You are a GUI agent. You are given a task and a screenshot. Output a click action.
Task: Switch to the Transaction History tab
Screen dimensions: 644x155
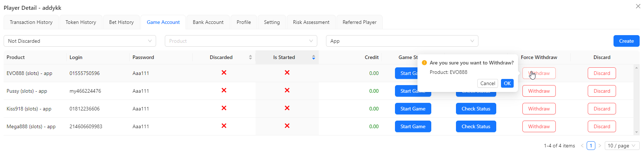[31, 22]
